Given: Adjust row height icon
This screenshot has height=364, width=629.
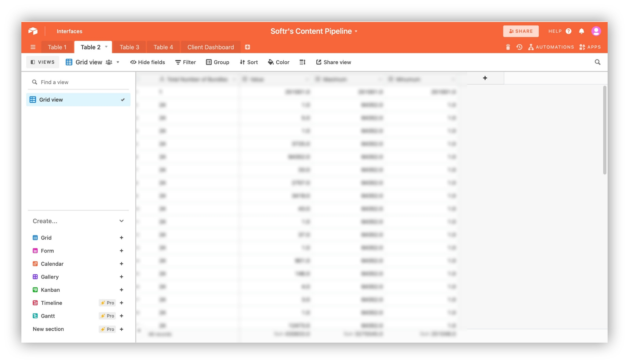Looking at the screenshot, I should point(303,62).
